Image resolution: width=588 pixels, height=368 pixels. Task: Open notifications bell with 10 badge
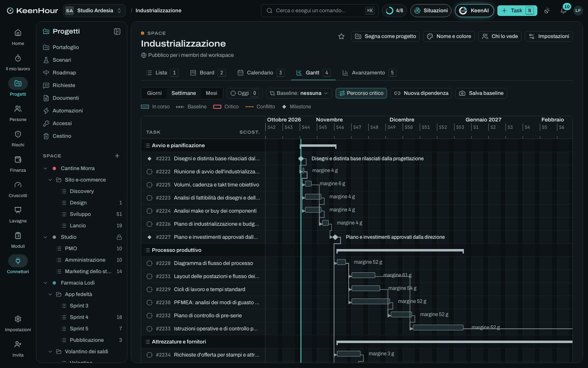[x=563, y=11]
